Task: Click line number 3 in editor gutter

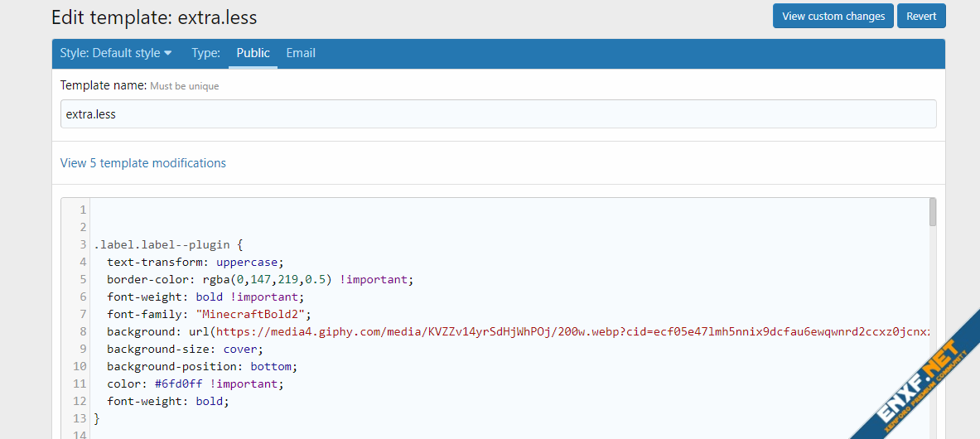Action: 83,245
